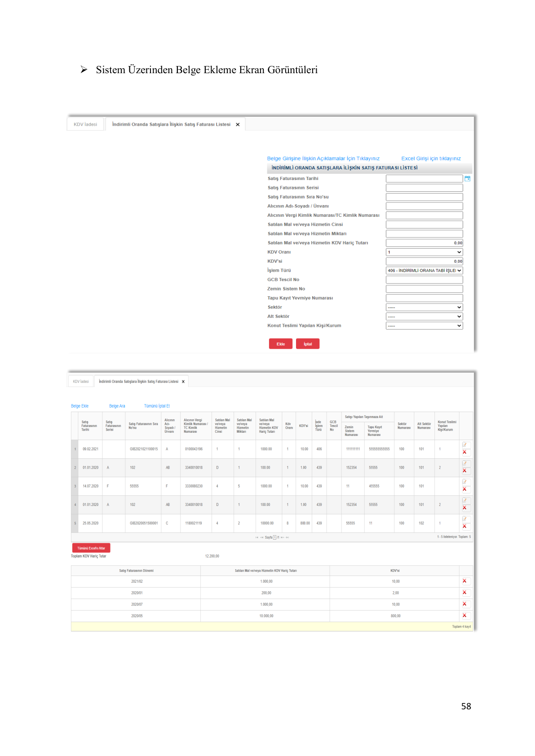Edit table row numbered 2
The width and height of the screenshot is (535, 756).
465,463
